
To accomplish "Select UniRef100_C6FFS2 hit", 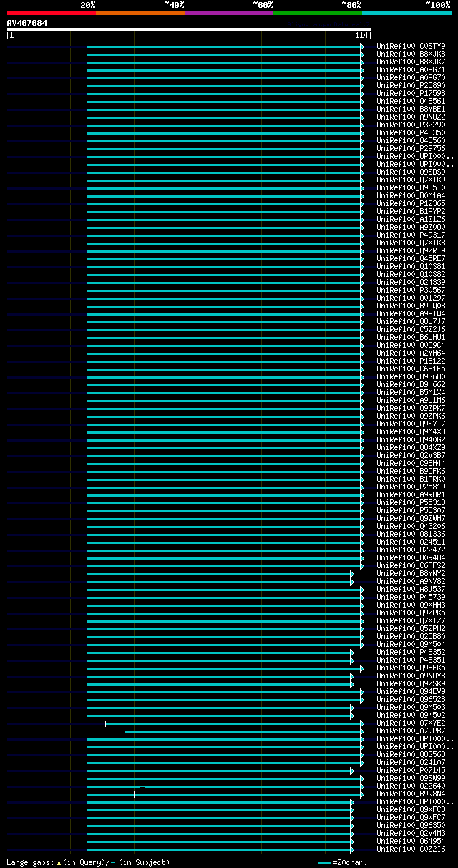I will click(x=411, y=565).
